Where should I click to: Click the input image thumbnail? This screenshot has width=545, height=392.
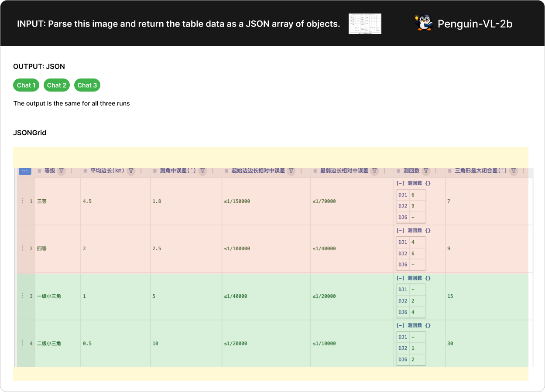[365, 24]
